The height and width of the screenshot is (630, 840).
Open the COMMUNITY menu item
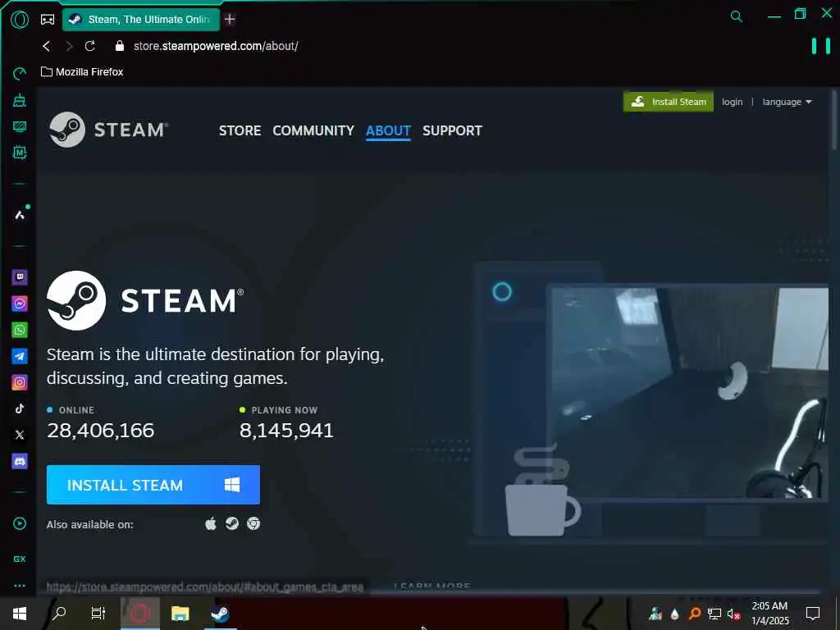tap(313, 130)
